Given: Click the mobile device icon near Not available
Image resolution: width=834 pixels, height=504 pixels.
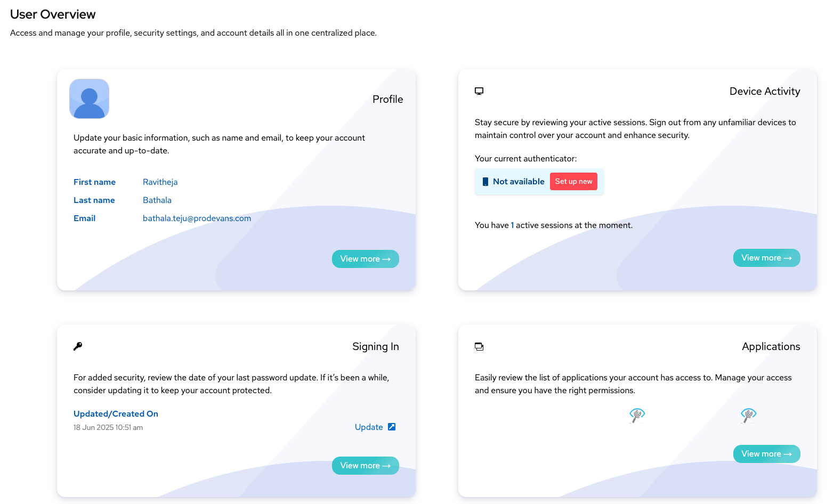Looking at the screenshot, I should coord(485,182).
